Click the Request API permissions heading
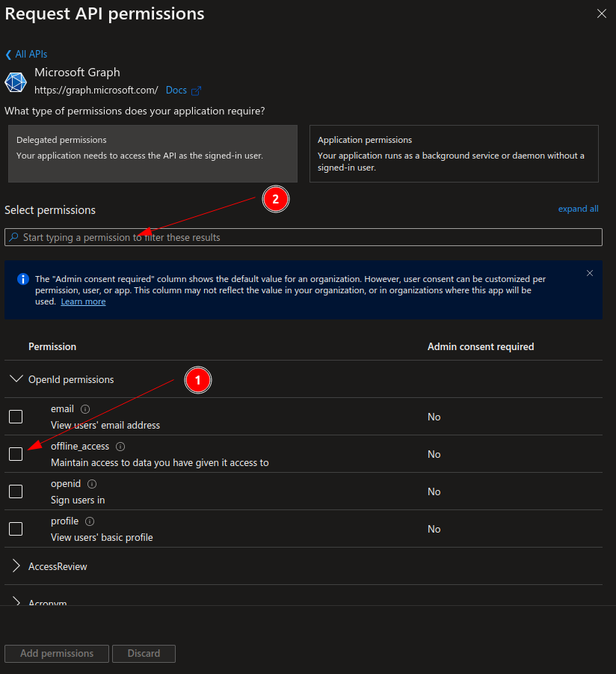 105,13
